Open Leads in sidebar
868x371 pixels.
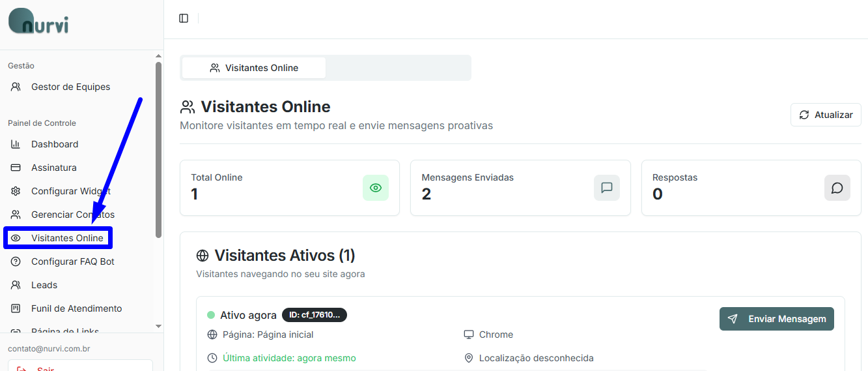(x=44, y=285)
